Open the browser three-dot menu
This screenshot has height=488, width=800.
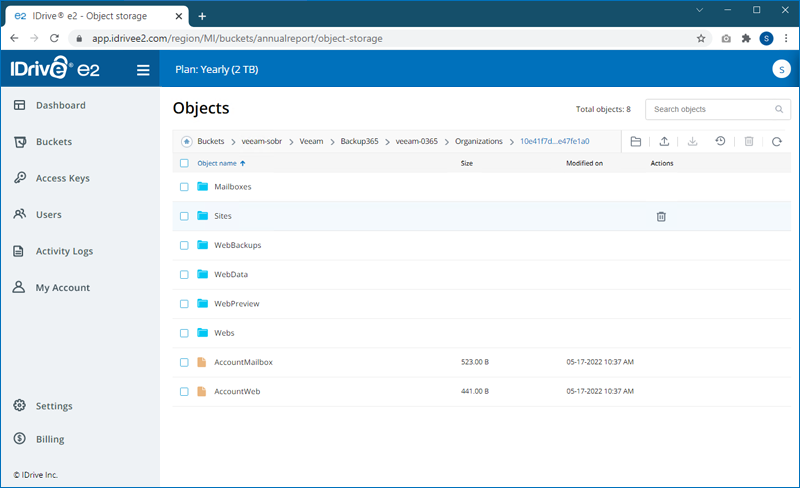tap(786, 38)
